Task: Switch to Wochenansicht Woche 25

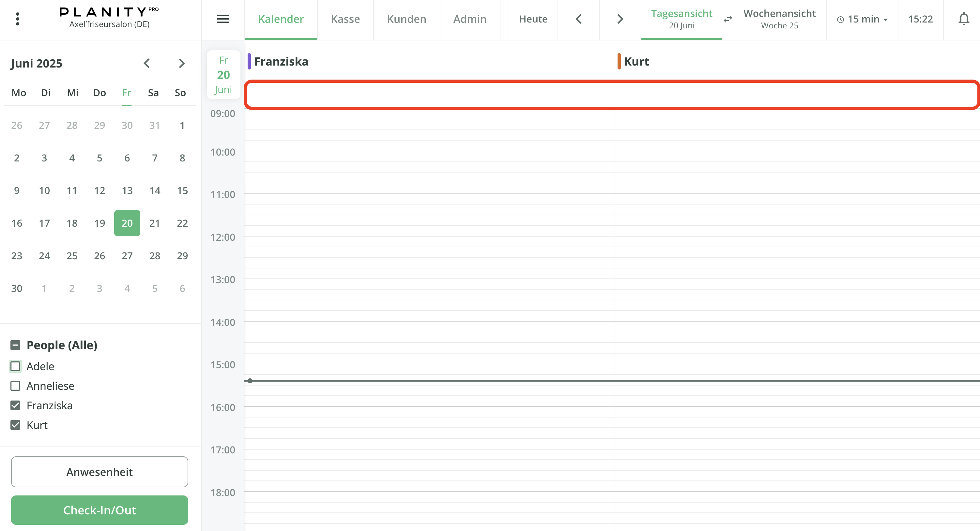Action: pyautogui.click(x=779, y=19)
